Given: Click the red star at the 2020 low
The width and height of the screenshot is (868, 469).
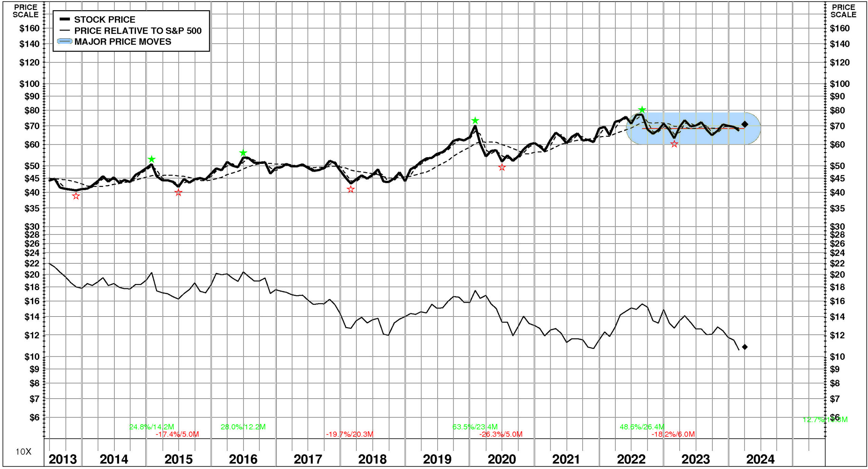Looking at the screenshot, I should (x=502, y=167).
